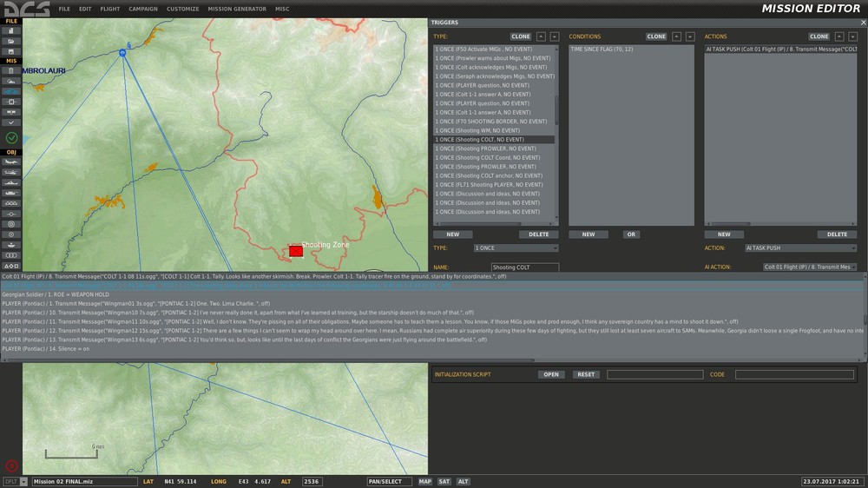Move trigger up with the TYPE arrow
This screenshot has height=488, width=868.
(x=541, y=36)
